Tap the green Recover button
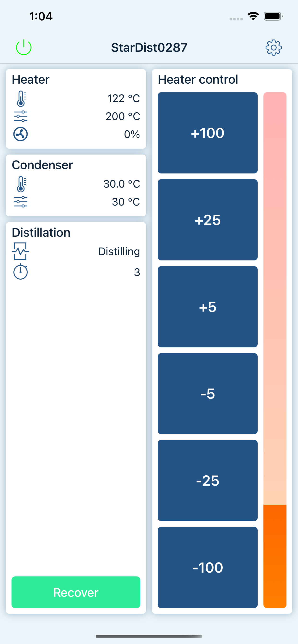Image resolution: width=298 pixels, height=644 pixels. pos(76,592)
